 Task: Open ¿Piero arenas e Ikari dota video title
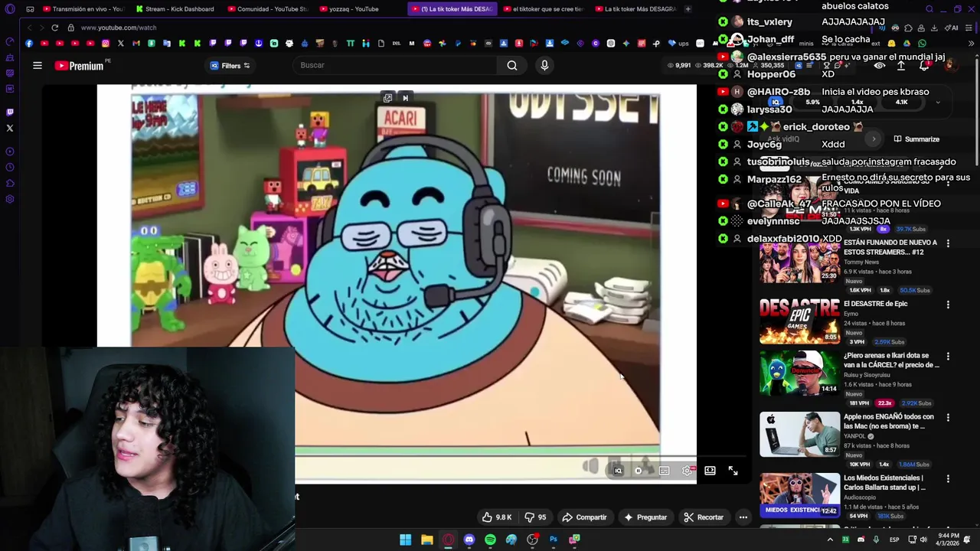coord(891,360)
